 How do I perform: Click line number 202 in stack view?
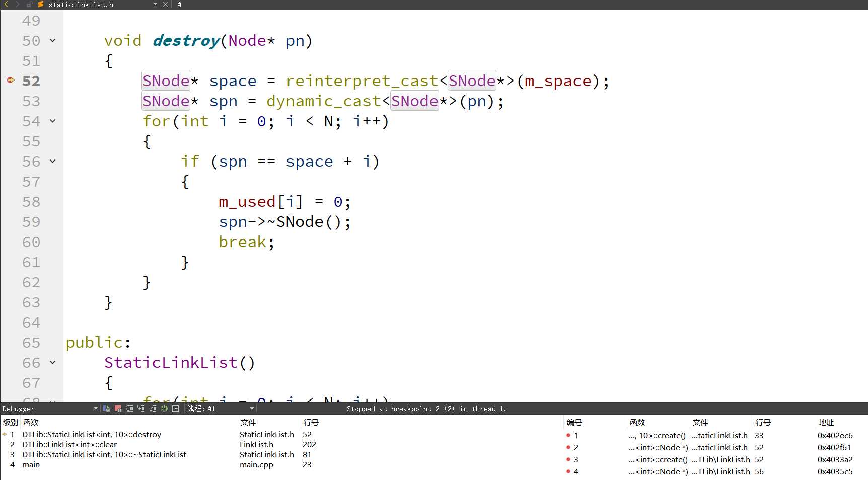pyautogui.click(x=309, y=445)
